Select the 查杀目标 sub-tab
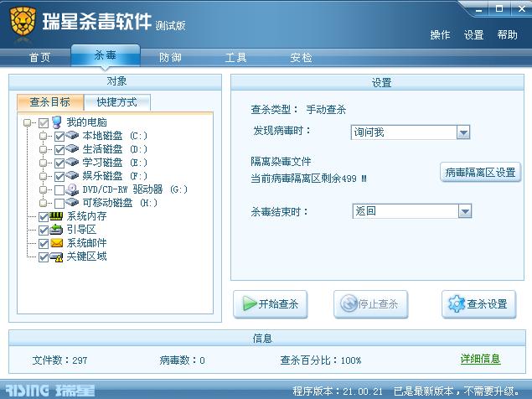Image resolution: width=532 pixels, height=399 pixels. coord(50,102)
